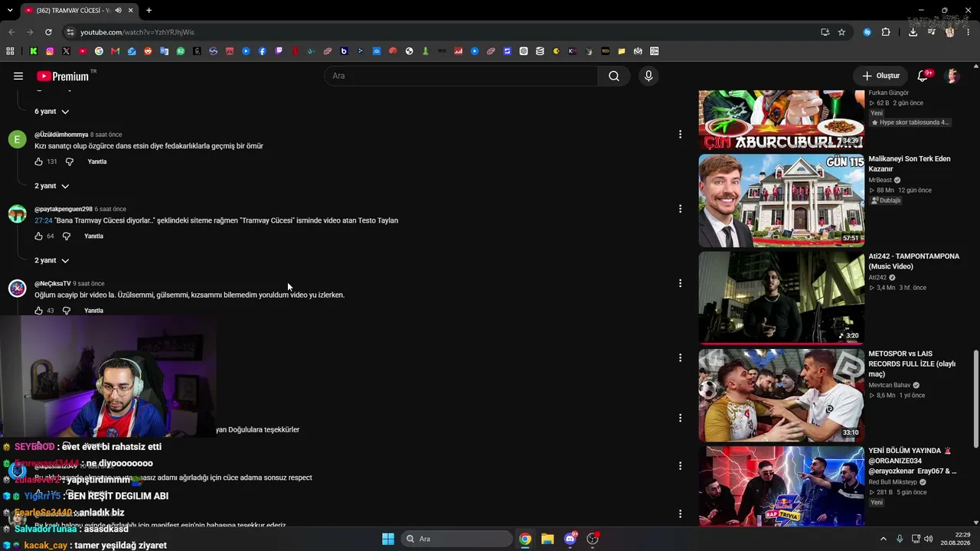980x551 pixels.
Task: Expand 2 yanıt under @paytakpenguen298 comment
Action: tap(51, 260)
